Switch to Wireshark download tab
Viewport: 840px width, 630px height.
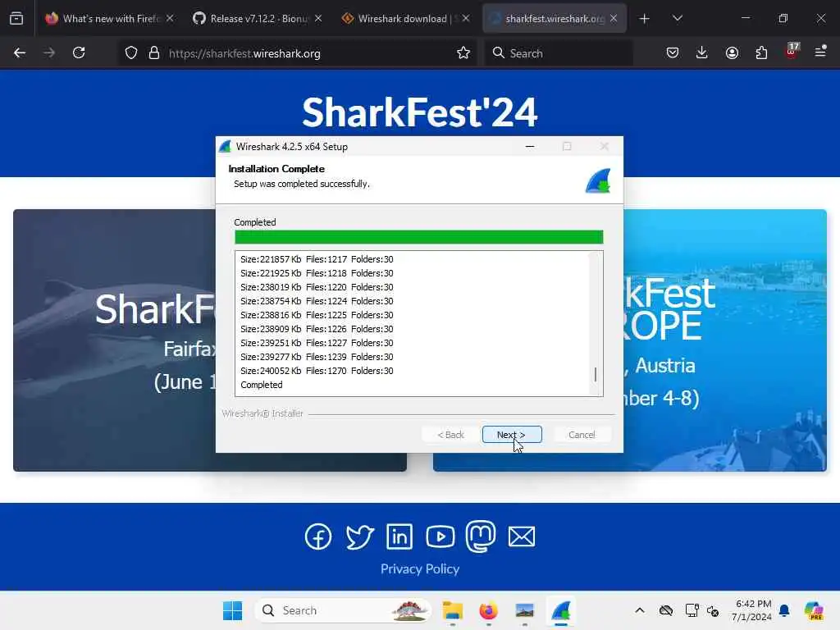click(x=404, y=19)
